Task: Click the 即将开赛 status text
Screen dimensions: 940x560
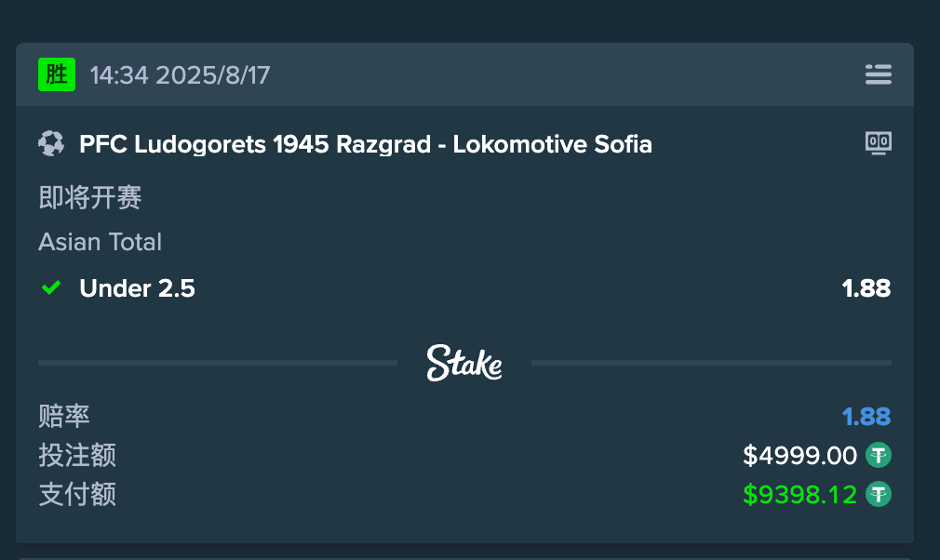Action: click(x=90, y=197)
